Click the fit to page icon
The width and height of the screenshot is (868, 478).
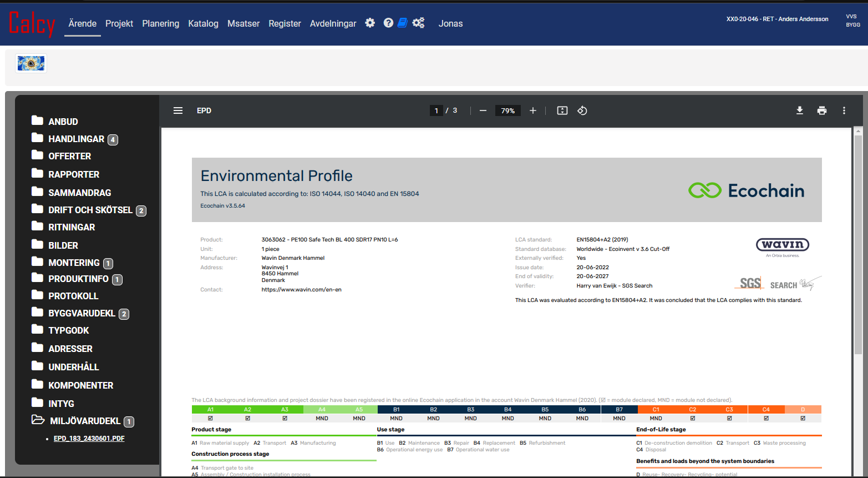[x=562, y=110]
